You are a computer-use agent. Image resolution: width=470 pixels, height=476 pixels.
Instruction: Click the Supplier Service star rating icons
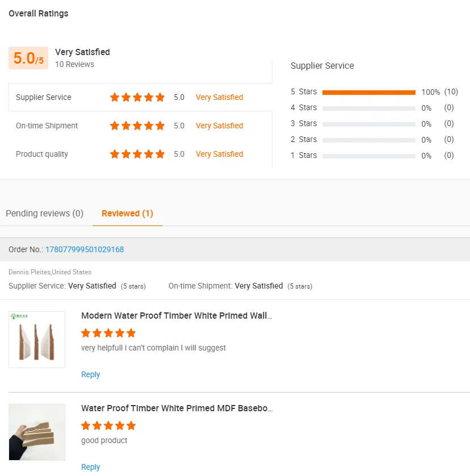pyautogui.click(x=137, y=97)
